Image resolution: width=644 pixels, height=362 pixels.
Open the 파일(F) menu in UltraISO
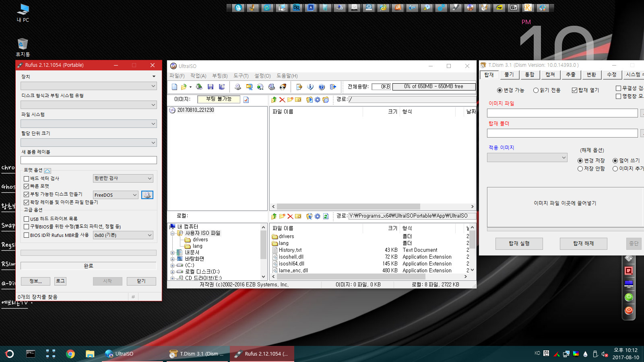click(x=177, y=76)
